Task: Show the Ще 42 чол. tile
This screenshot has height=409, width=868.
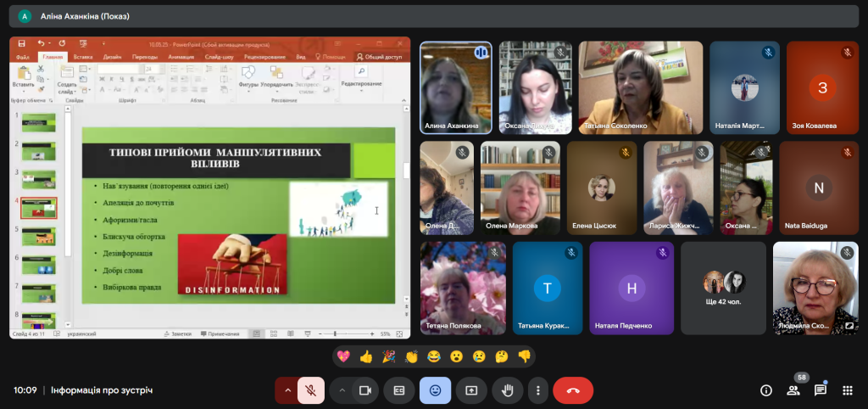Action: point(724,289)
